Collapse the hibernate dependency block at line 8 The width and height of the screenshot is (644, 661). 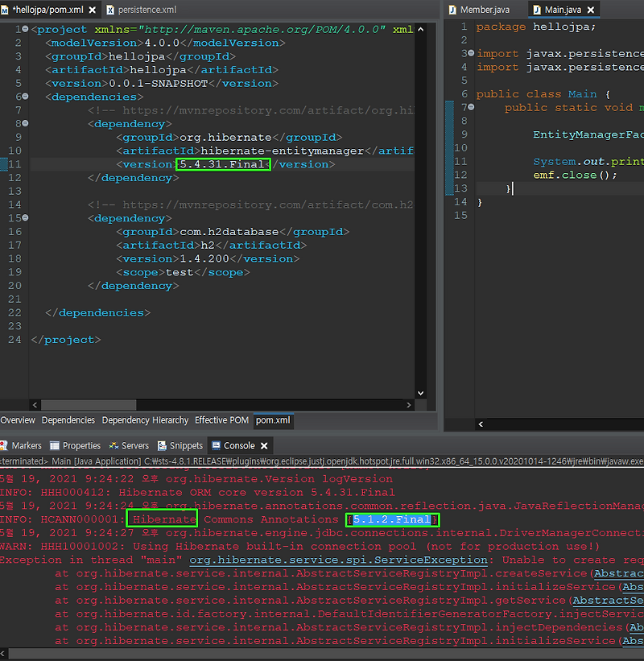26,124
